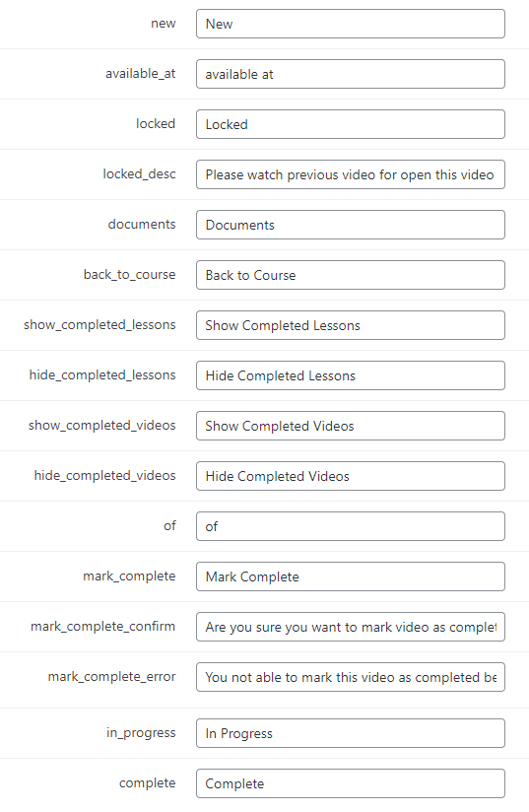
Task: Click the back_to_course label
Action: pyautogui.click(x=129, y=275)
